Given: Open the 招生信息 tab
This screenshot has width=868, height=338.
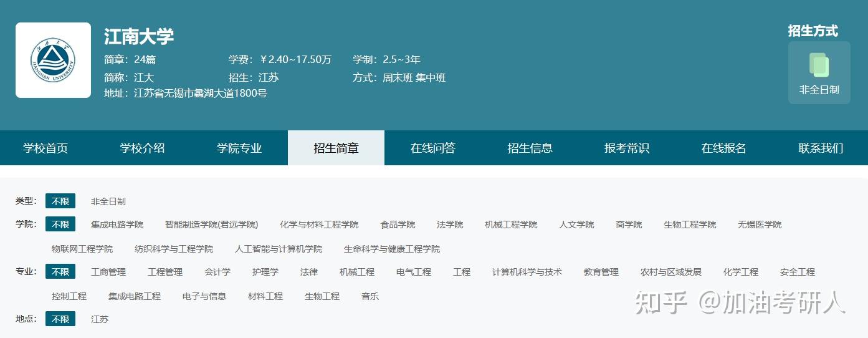Looking at the screenshot, I should [530, 148].
